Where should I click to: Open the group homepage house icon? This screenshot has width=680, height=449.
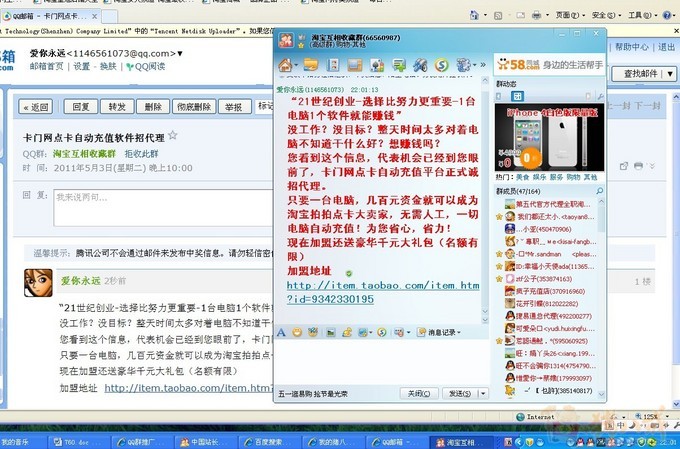[285, 66]
